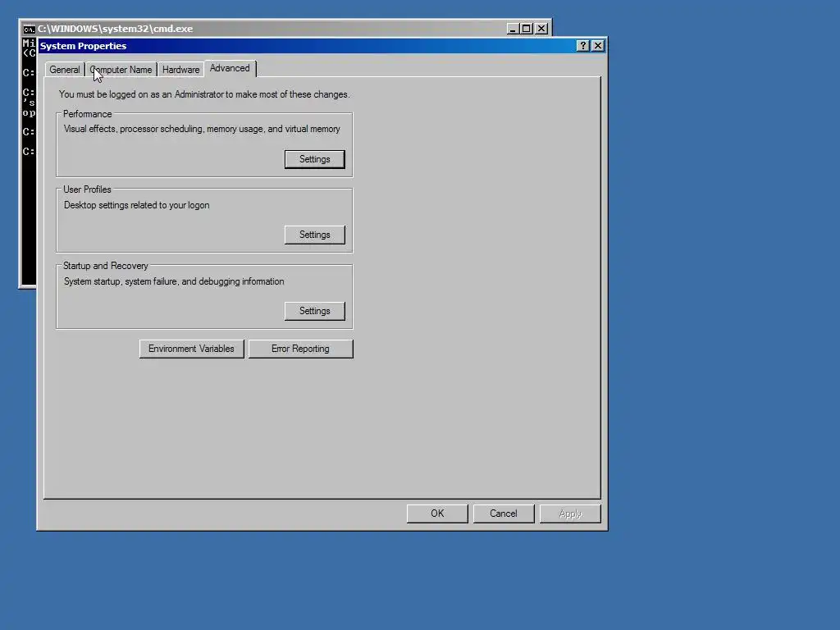The image size is (840, 630).
Task: Click 'Desktop settings related to your logon' text
Action: coord(137,205)
